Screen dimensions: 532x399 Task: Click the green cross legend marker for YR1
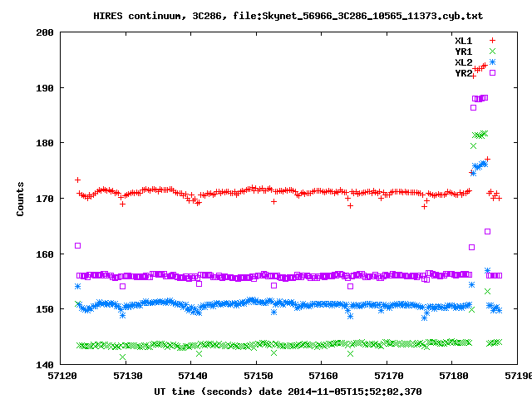[x=492, y=52]
